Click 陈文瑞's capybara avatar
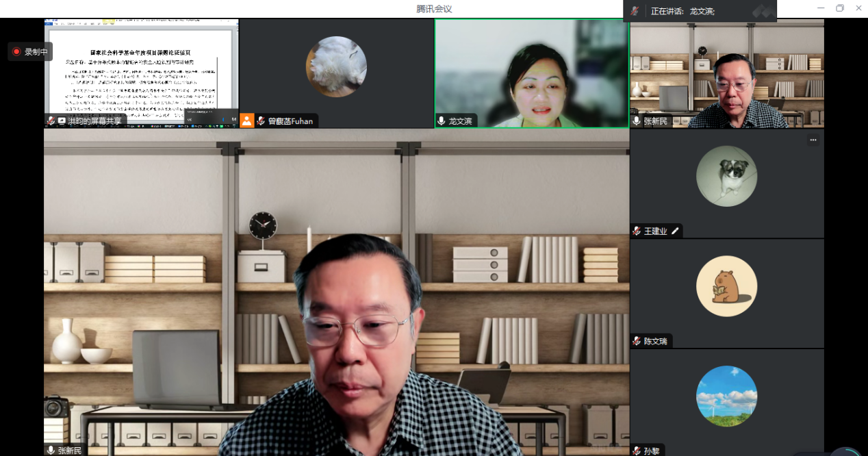Screen dimensions: 868x456 pos(726,286)
